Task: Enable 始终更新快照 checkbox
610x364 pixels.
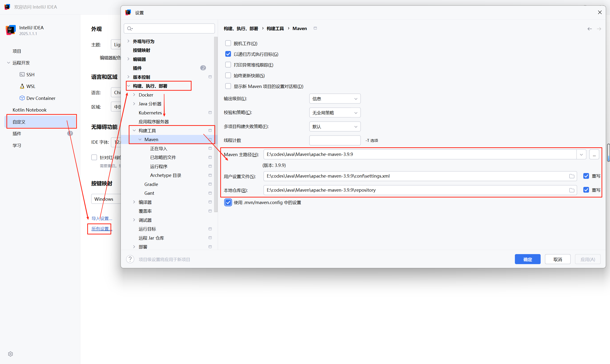Action: tap(228, 75)
